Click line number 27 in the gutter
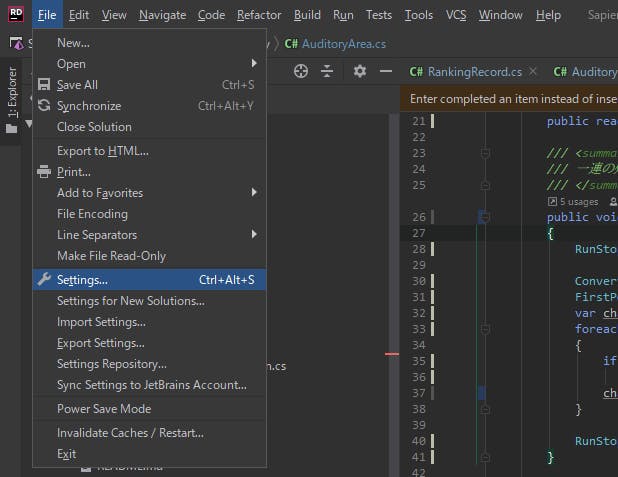618x477 pixels. [x=419, y=233]
